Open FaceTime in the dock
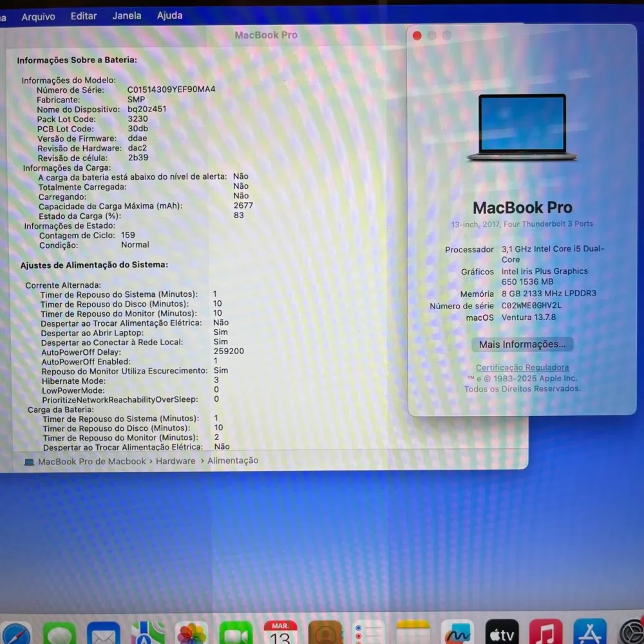Screen dimensions: 644x644 click(236, 634)
